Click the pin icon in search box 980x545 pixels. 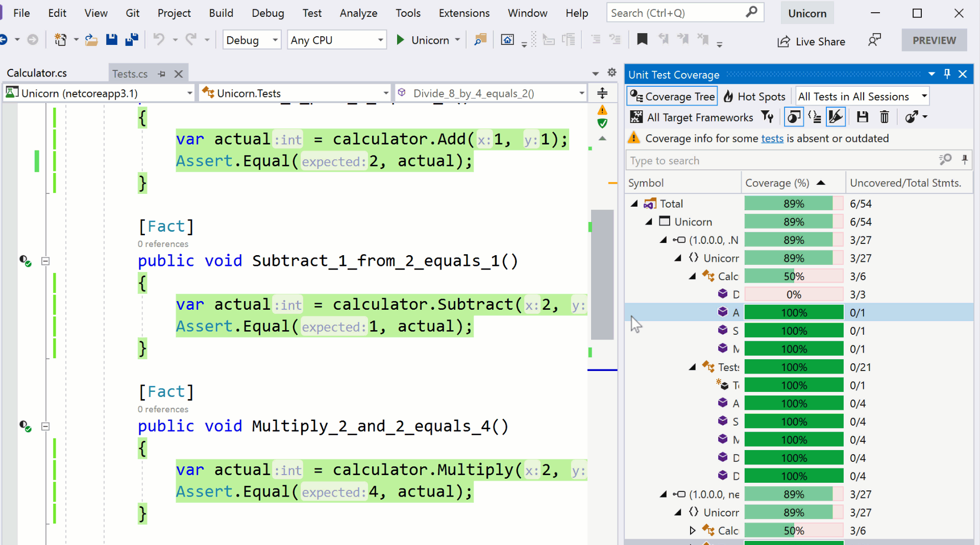point(965,160)
